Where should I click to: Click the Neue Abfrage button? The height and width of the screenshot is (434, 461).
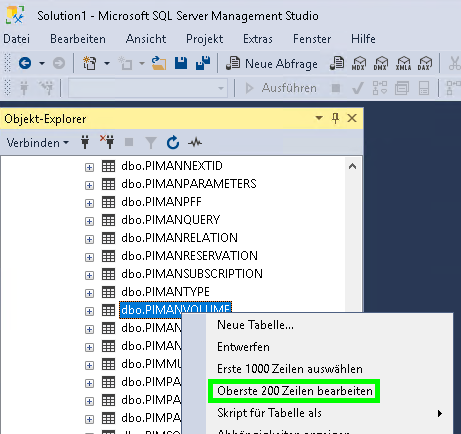coord(272,63)
